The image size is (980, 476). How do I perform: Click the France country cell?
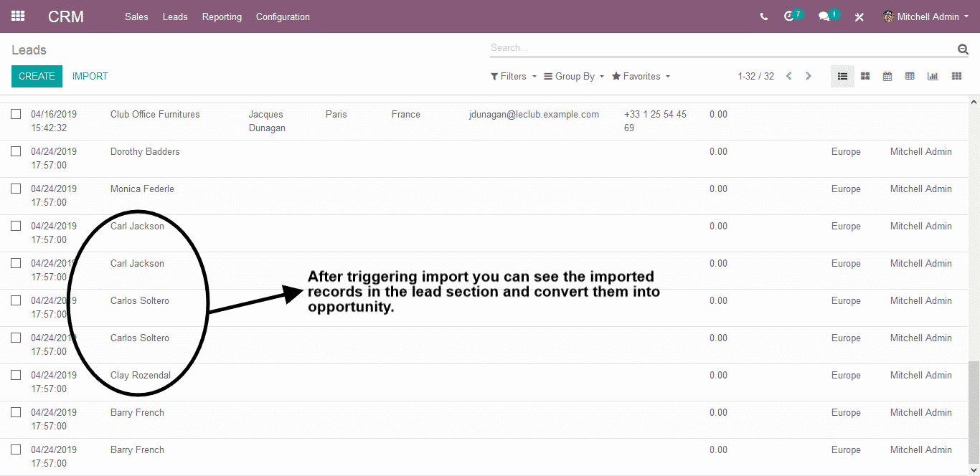(406, 114)
